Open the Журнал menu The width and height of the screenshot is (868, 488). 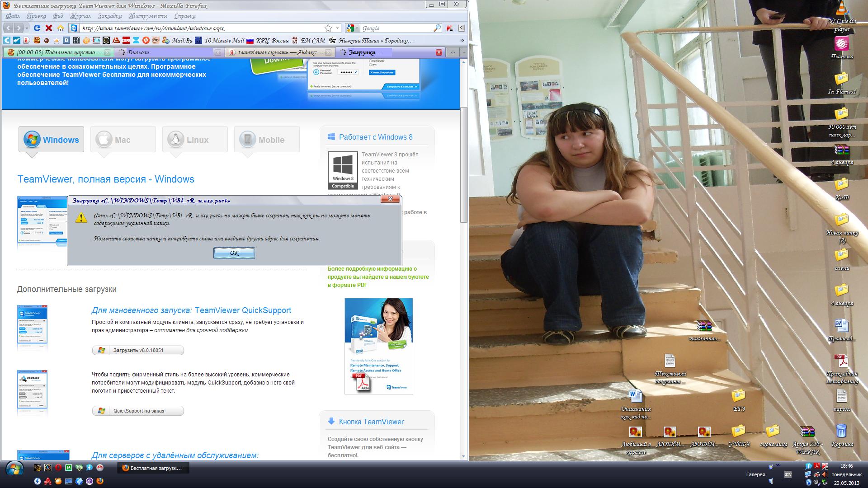click(x=80, y=16)
